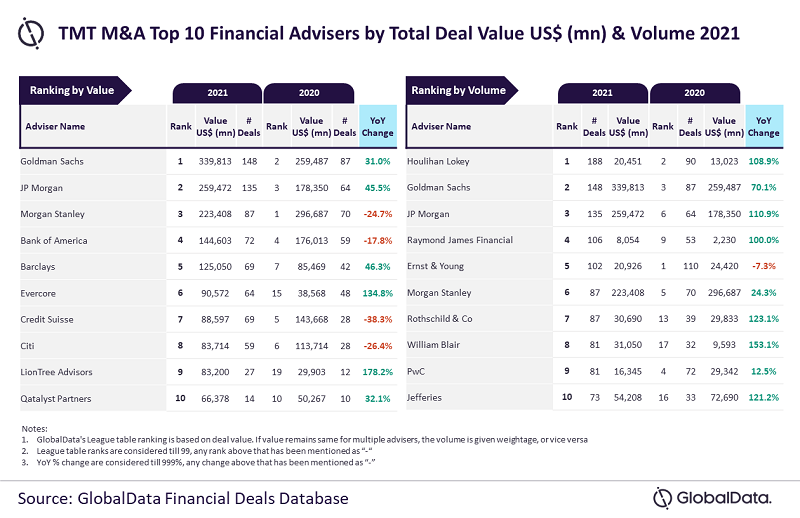
Task: Click the 2020 header in the volume table
Action: tap(693, 93)
